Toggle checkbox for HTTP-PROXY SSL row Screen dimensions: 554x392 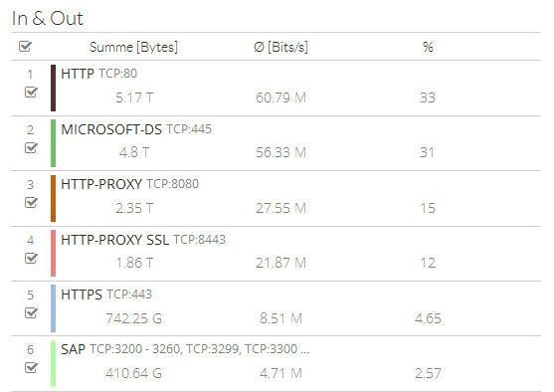pos(31,258)
